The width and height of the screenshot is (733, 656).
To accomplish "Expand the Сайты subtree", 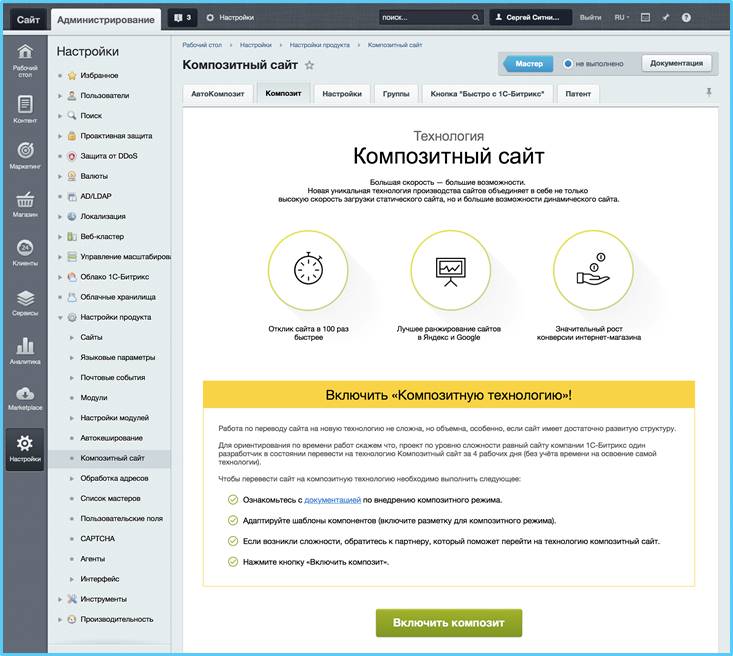I will (72, 338).
